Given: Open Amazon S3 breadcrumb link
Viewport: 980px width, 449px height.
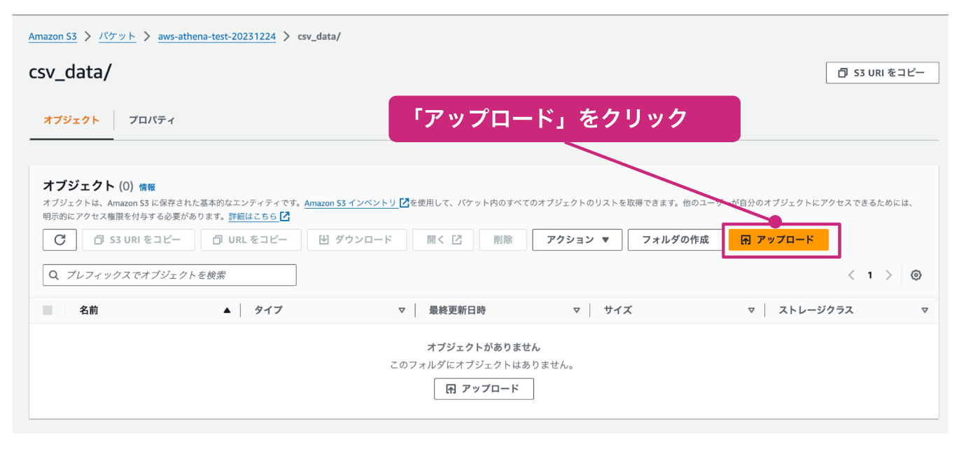Looking at the screenshot, I should [x=52, y=36].
